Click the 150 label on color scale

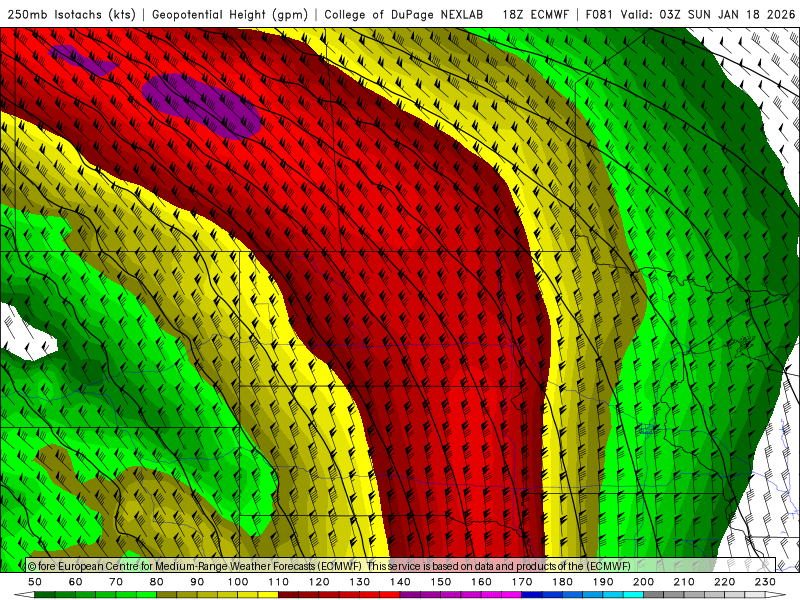click(441, 582)
